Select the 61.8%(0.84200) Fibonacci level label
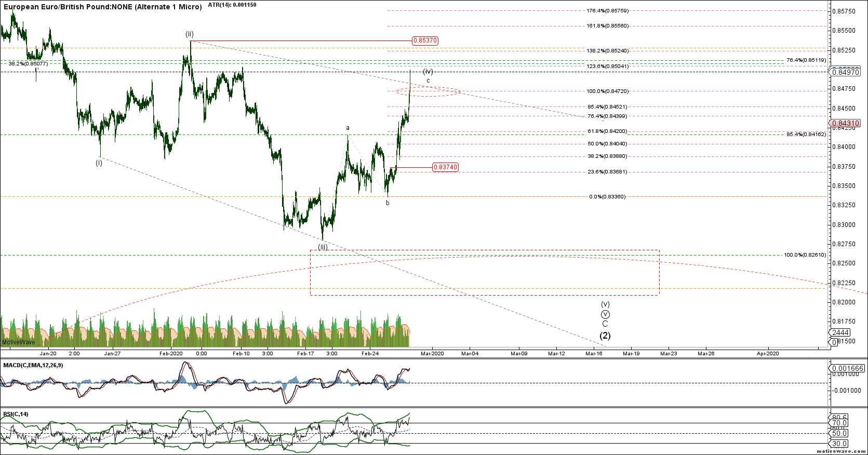 pyautogui.click(x=607, y=131)
